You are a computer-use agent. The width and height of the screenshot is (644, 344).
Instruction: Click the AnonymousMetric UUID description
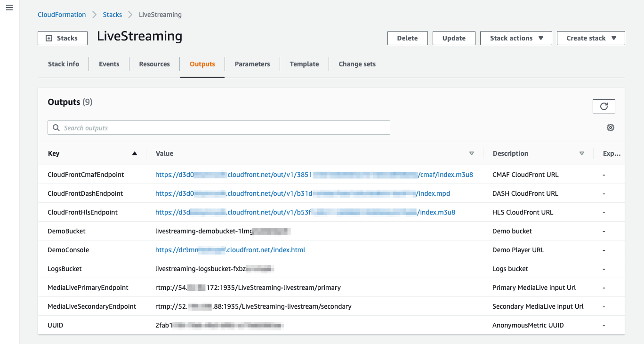click(x=528, y=325)
